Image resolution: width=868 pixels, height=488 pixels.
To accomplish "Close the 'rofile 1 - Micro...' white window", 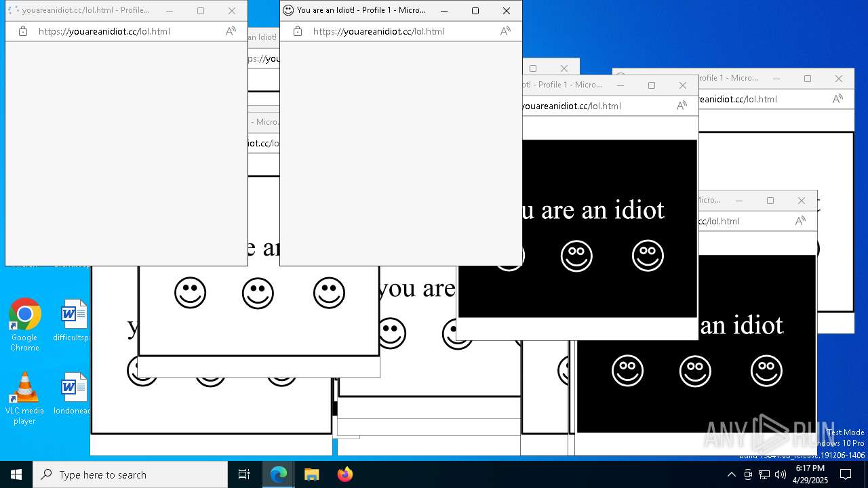I will [x=839, y=79].
